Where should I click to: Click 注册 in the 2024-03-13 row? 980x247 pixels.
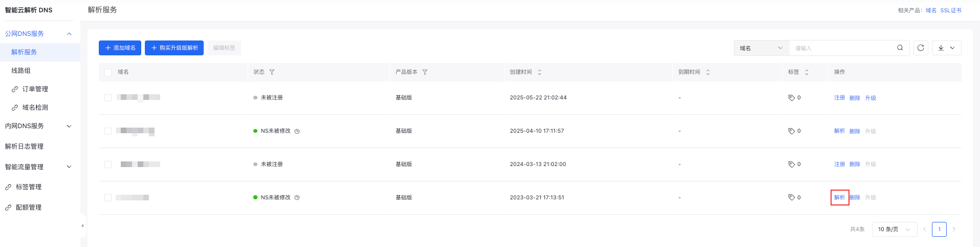[x=839, y=164]
